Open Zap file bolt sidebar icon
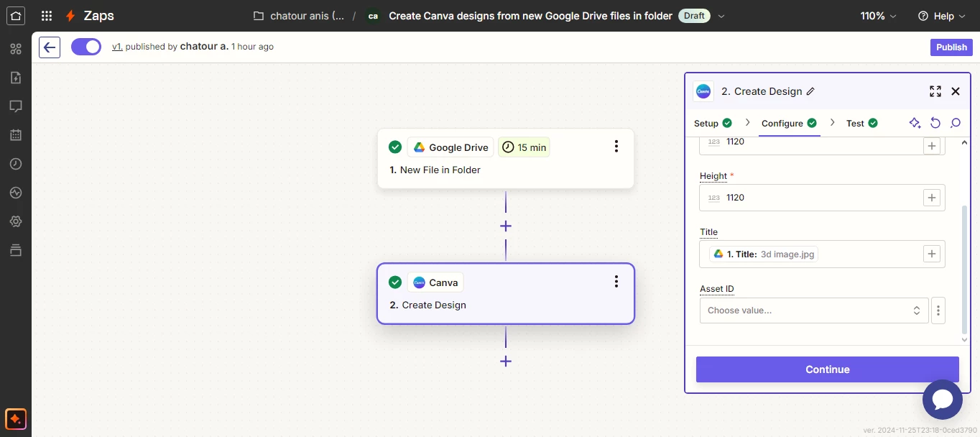Screen dimensions: 980x437 [16, 78]
